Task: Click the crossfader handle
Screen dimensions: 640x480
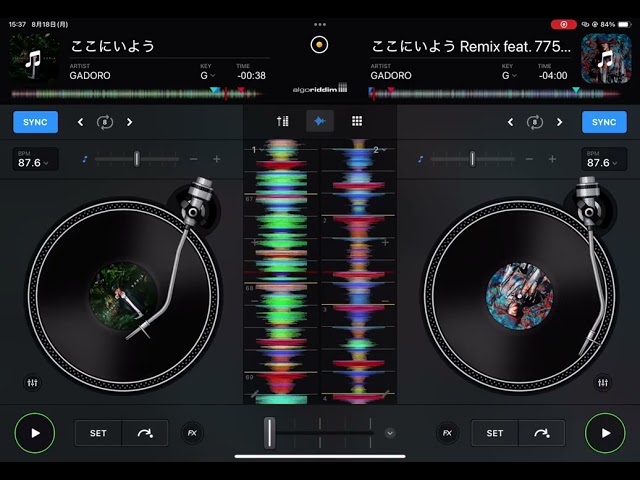Action: click(269, 433)
